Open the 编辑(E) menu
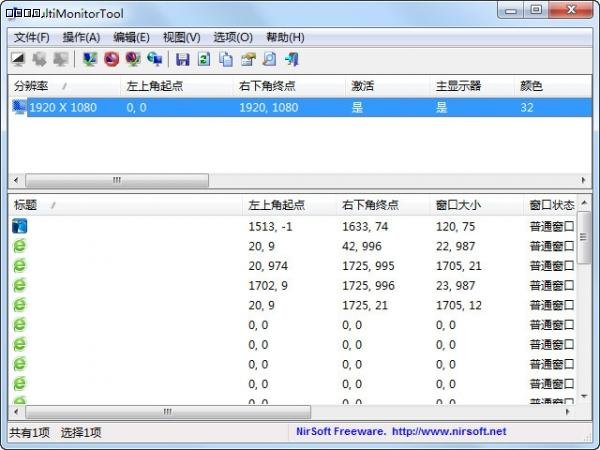600x450 pixels. [x=132, y=38]
